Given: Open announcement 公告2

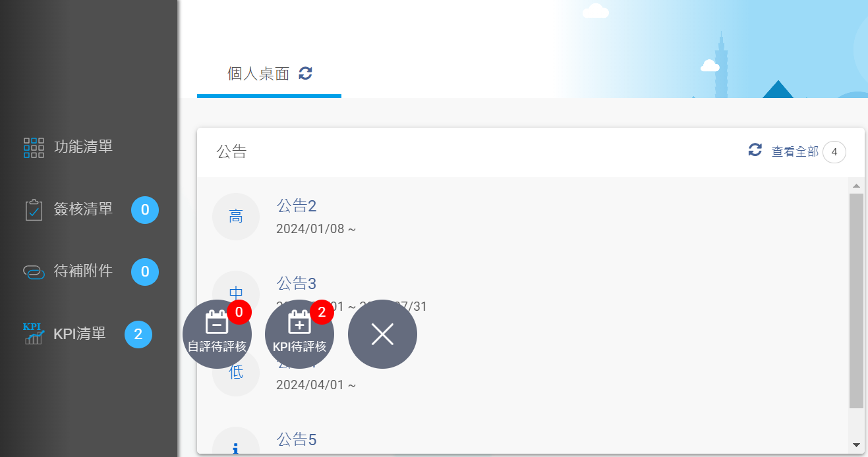Looking at the screenshot, I should (297, 206).
